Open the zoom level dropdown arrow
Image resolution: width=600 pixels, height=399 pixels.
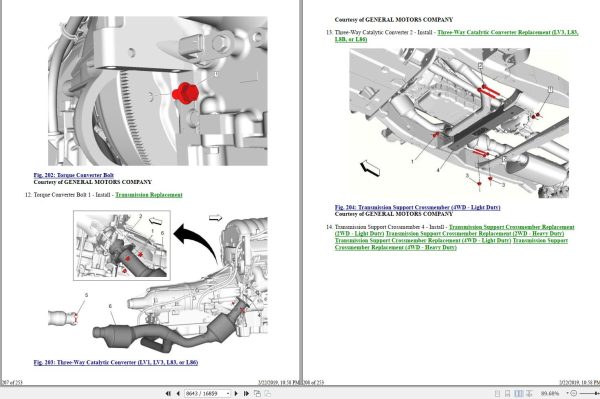pyautogui.click(x=567, y=393)
